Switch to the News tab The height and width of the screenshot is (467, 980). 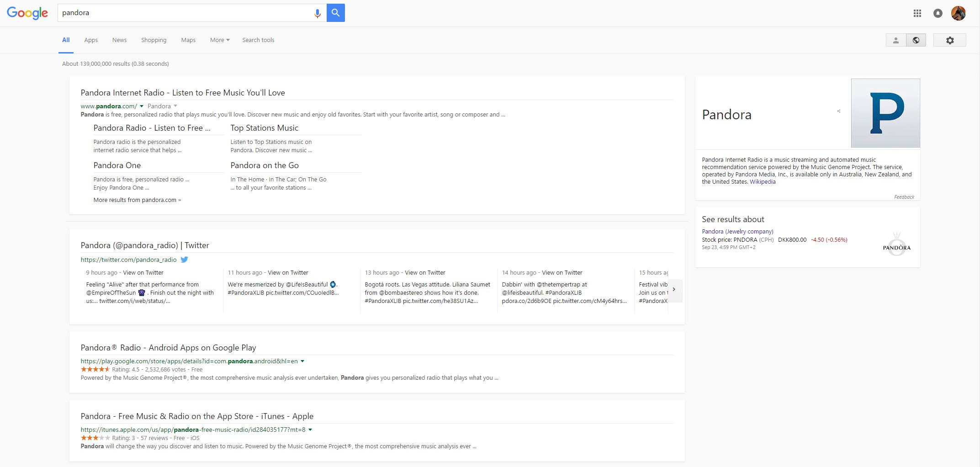click(x=119, y=40)
